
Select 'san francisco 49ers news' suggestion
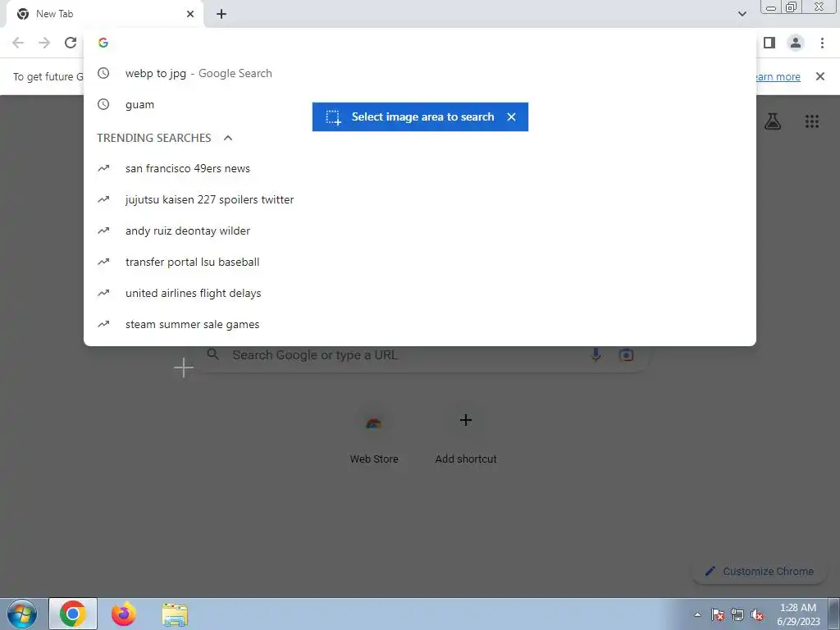[420, 168]
